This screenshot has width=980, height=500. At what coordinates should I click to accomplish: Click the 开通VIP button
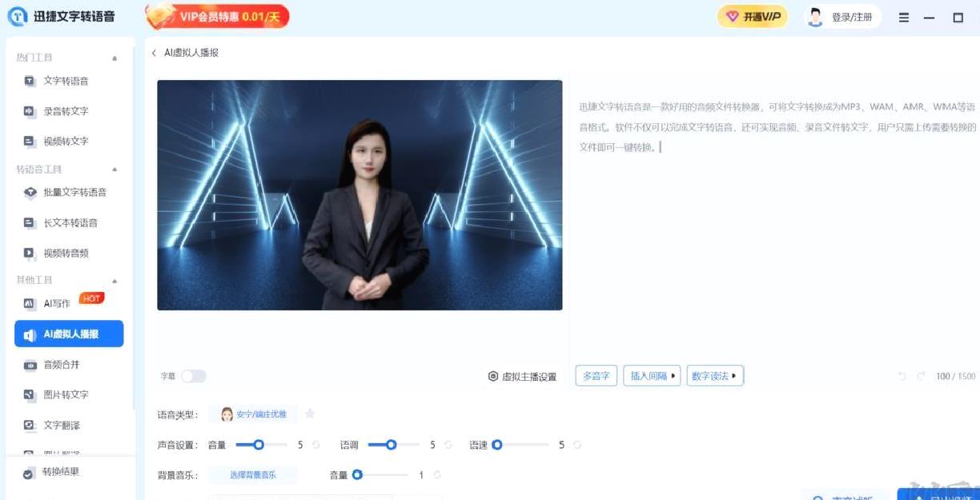coord(752,17)
